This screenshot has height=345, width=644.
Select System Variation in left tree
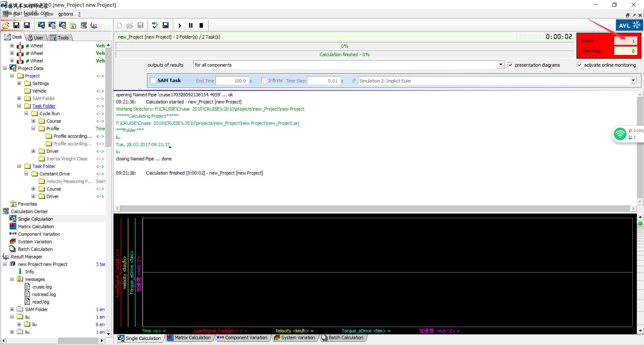[35, 241]
